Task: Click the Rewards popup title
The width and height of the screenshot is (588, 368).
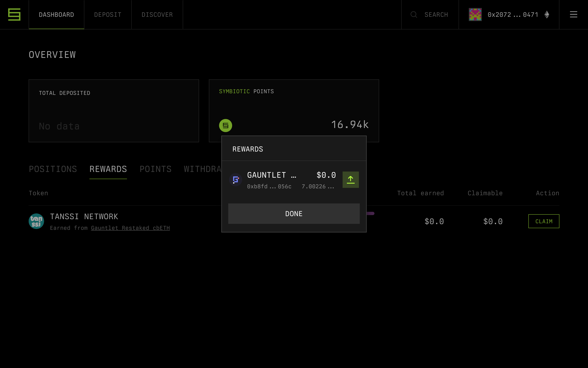Action: coord(248,149)
